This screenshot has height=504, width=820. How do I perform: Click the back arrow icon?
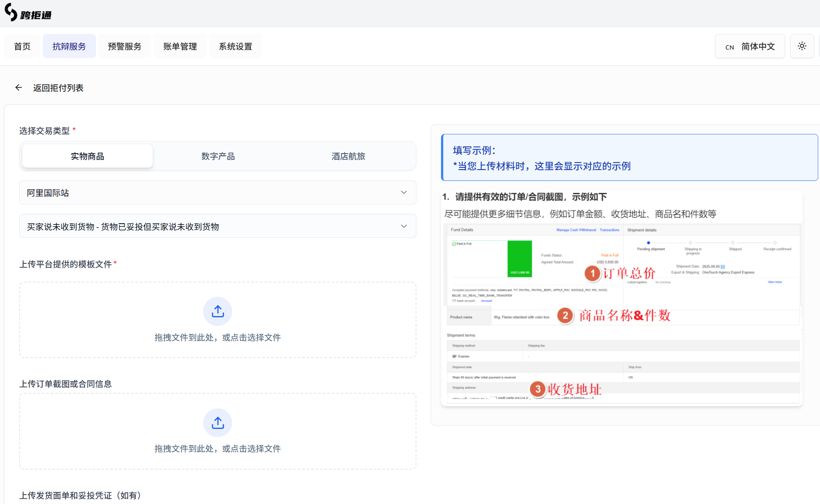click(18, 87)
